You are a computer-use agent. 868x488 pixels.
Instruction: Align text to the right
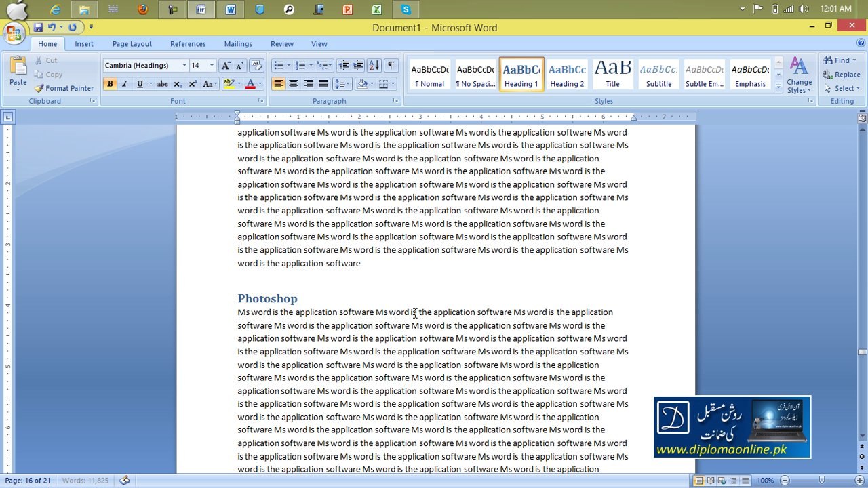(309, 84)
